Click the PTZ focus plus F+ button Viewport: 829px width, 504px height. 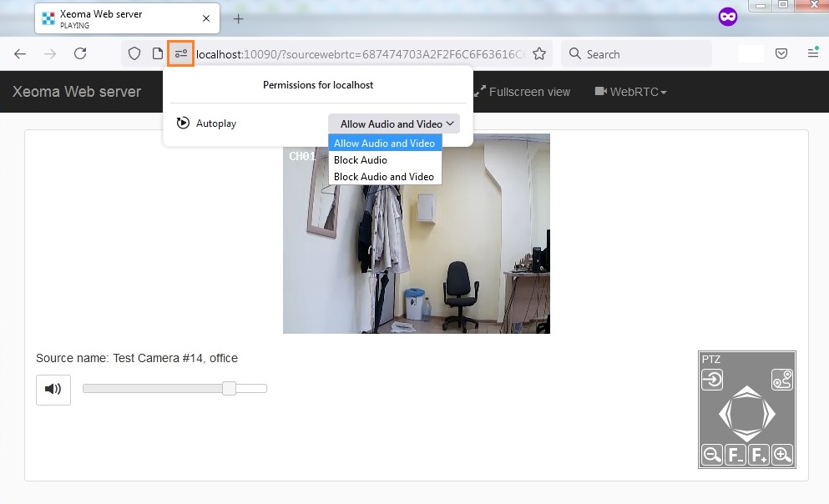(x=759, y=455)
